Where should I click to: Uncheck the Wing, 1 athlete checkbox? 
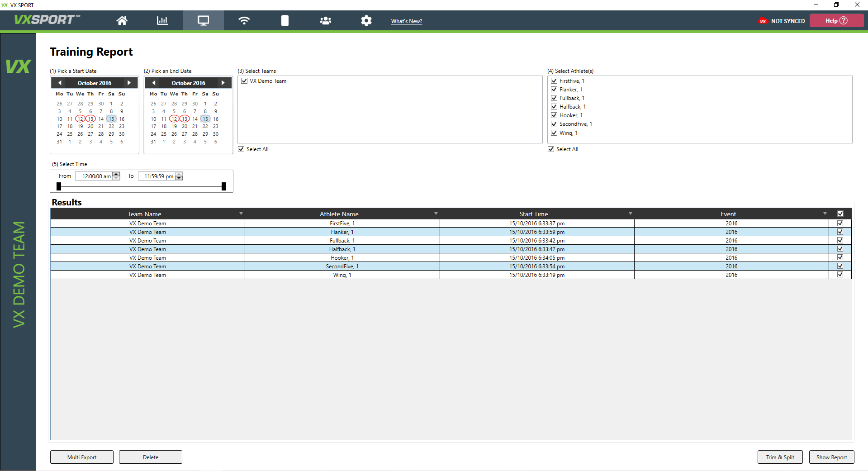pos(554,133)
